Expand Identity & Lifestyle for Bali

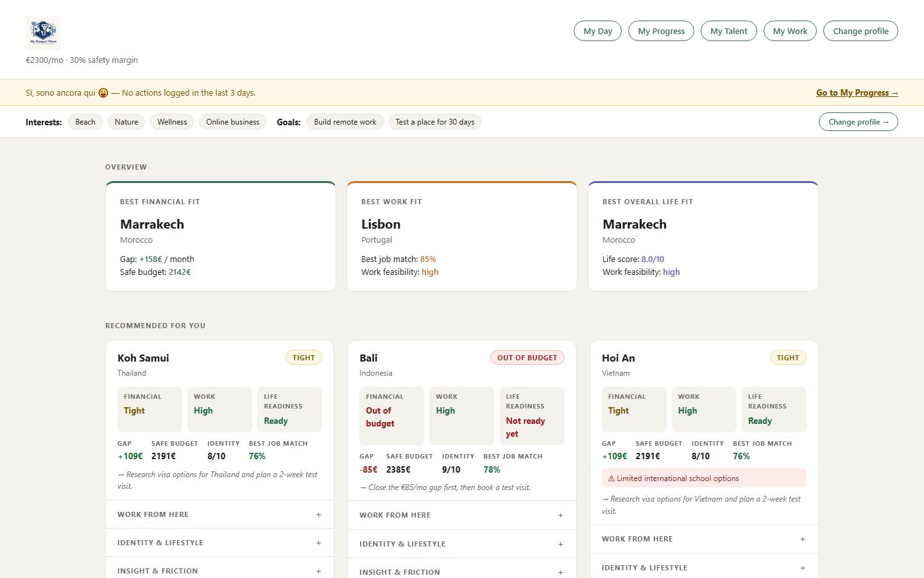[461, 544]
